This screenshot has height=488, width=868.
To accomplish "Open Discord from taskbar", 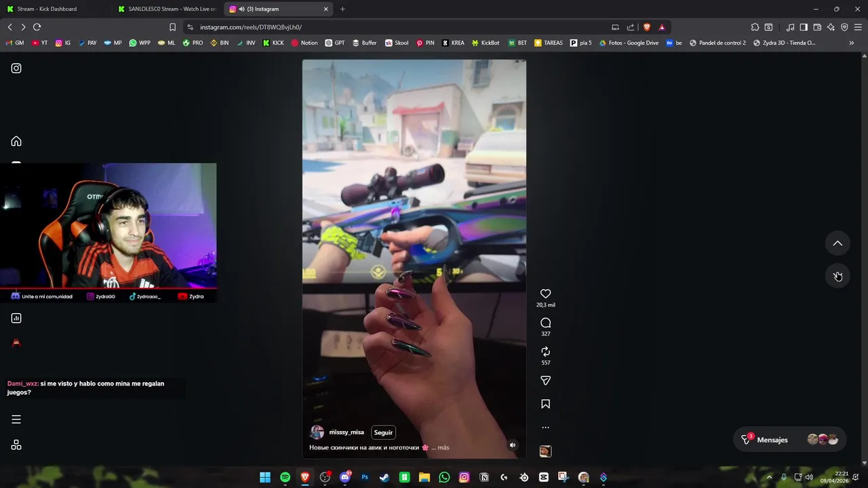I will [344, 477].
